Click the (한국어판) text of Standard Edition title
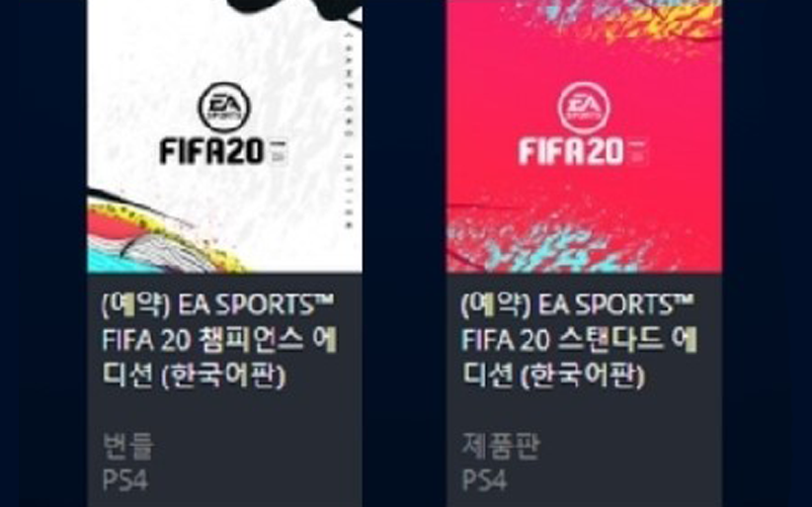 tap(583, 376)
